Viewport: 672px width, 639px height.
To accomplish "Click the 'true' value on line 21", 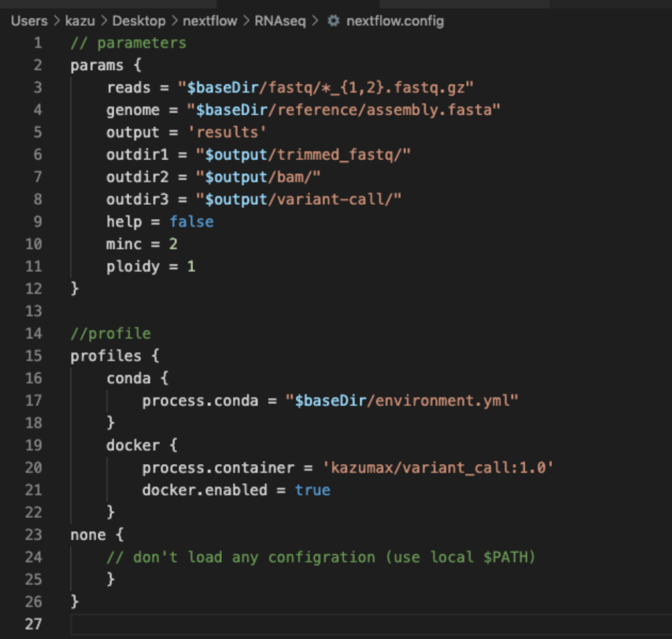I will coord(312,490).
